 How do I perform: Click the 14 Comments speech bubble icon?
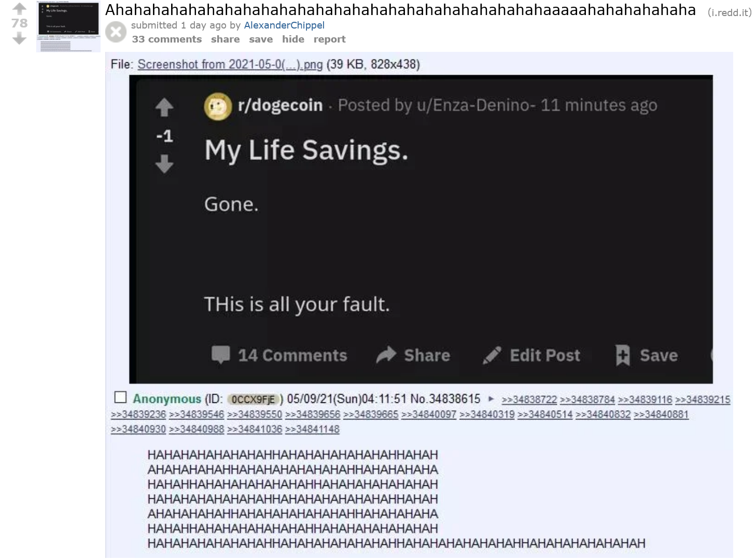click(221, 355)
